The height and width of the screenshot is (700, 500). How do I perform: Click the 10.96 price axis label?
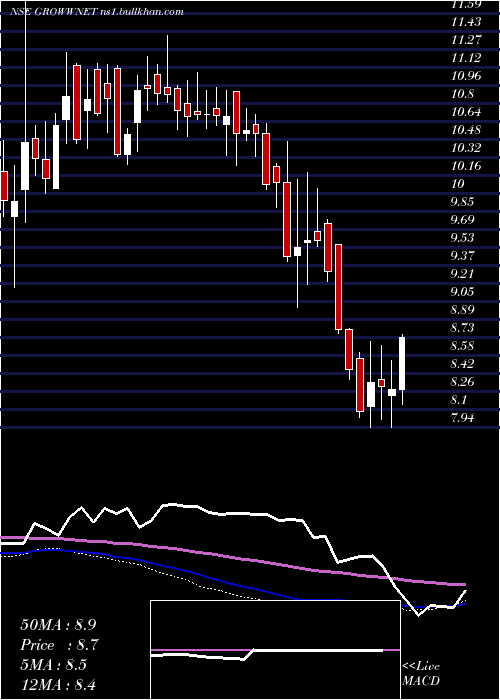[466, 76]
